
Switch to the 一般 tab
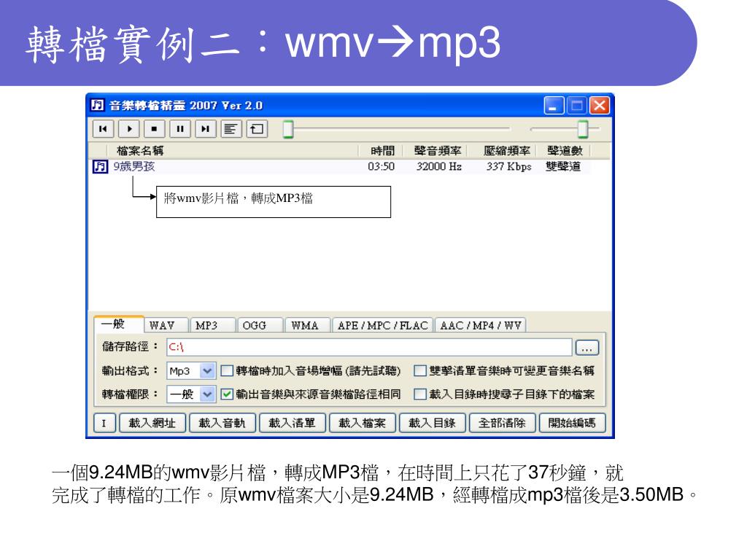coord(119,324)
